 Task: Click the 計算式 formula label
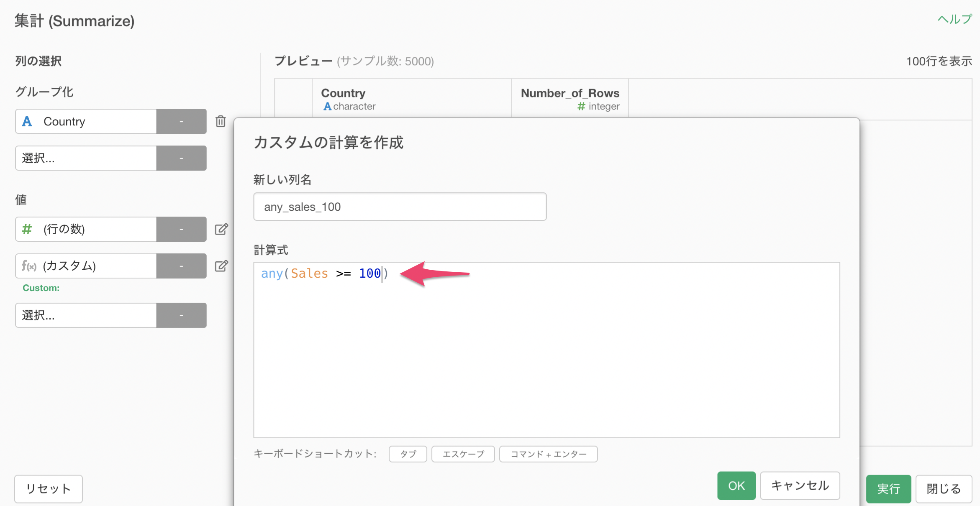click(x=271, y=250)
